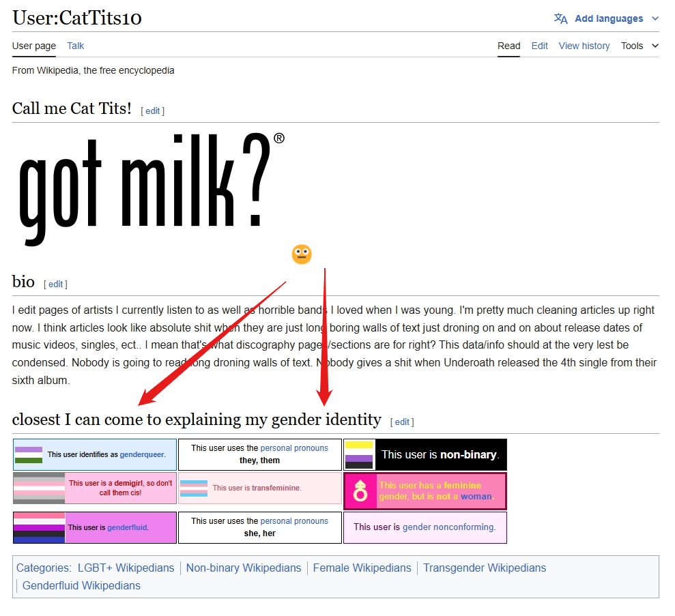The image size is (675, 616).
Task: Click the demigirl userbox text
Action: click(x=121, y=488)
